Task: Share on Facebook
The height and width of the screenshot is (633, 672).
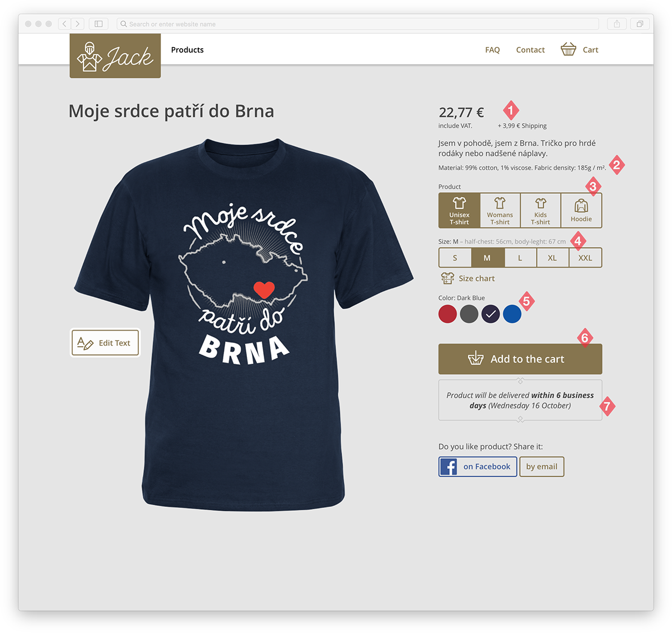Action: point(478,467)
